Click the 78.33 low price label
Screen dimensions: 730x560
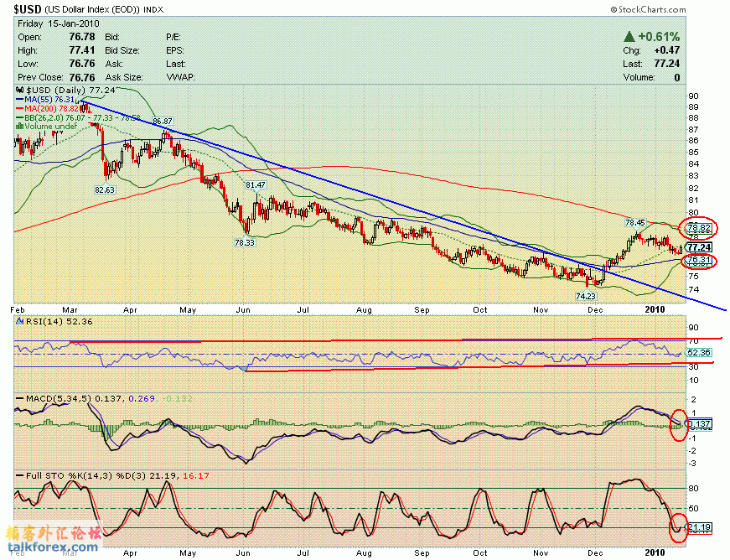(245, 242)
